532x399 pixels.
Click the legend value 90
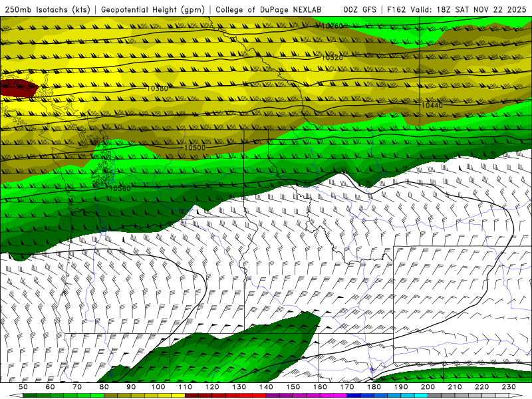coord(131,387)
